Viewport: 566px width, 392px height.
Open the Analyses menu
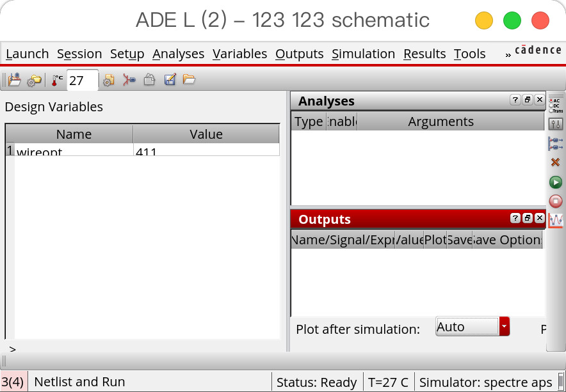(x=179, y=54)
